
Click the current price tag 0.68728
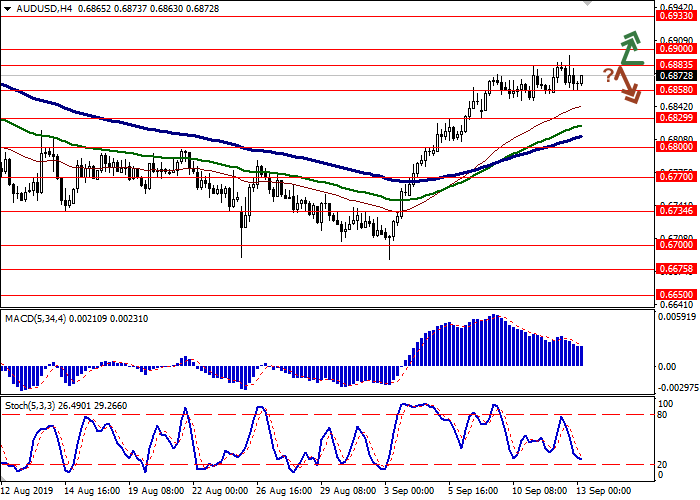pos(676,75)
